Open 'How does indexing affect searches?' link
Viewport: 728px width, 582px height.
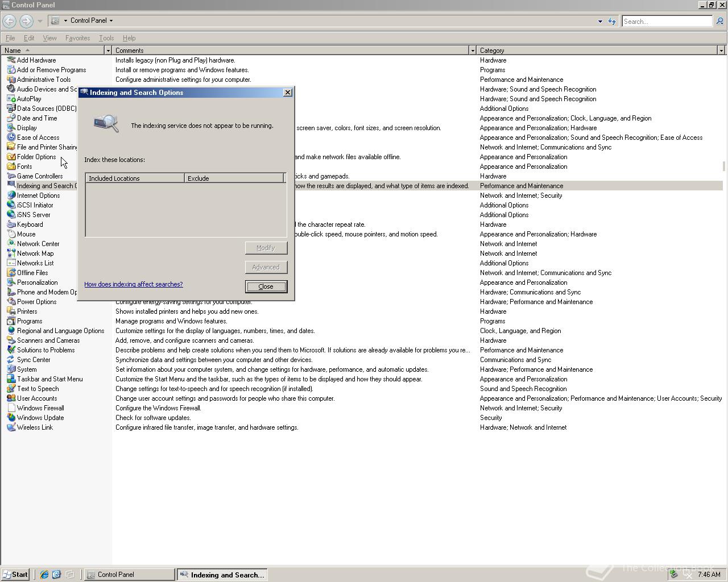[134, 284]
